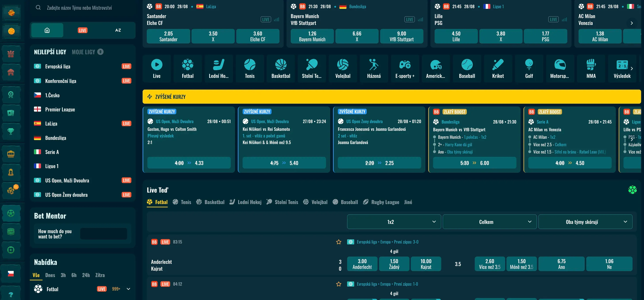644x300 pixels.
Task: Open the Oba týmy skórují dropdown
Action: click(x=585, y=222)
